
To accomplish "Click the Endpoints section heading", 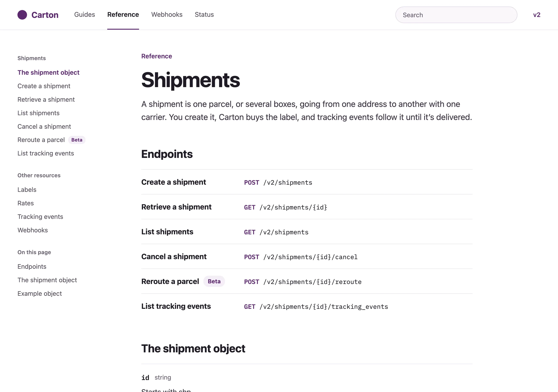I will click(167, 154).
